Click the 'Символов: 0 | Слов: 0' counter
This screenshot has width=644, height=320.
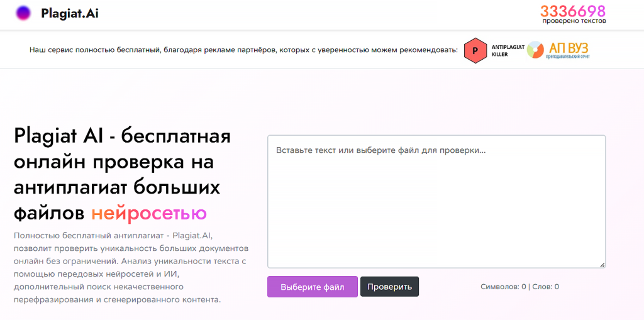tap(519, 287)
